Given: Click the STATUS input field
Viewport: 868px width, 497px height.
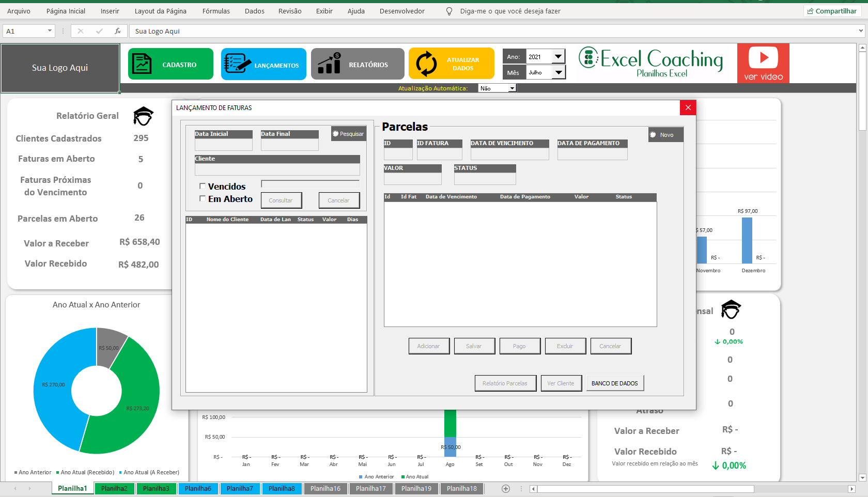Looking at the screenshot, I should (485, 178).
